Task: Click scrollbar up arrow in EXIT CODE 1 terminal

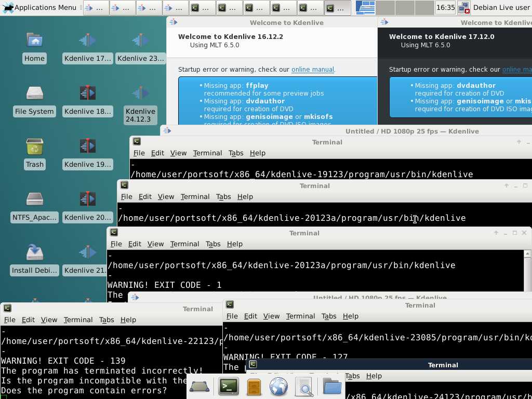Action: coord(527,254)
